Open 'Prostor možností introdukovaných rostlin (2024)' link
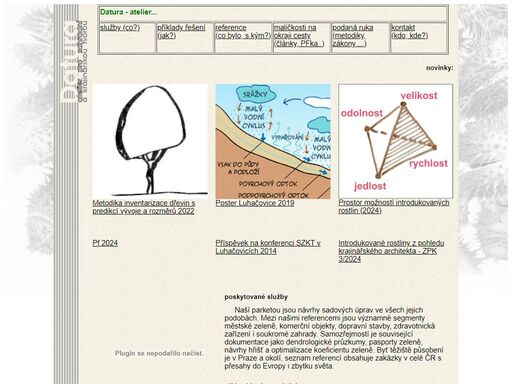Screen dimensions: 512x384 tap(394, 207)
